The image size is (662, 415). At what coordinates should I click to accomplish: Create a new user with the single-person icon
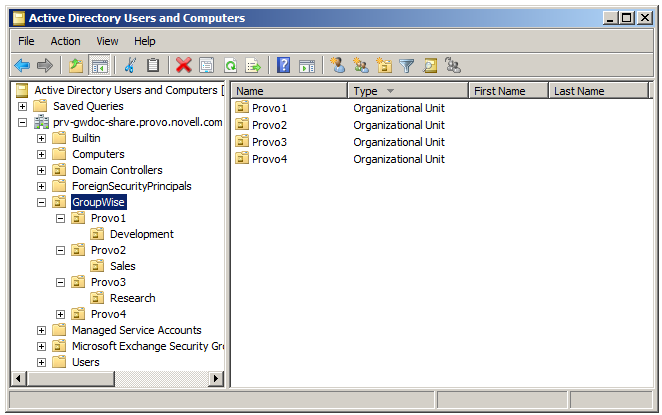[338, 65]
